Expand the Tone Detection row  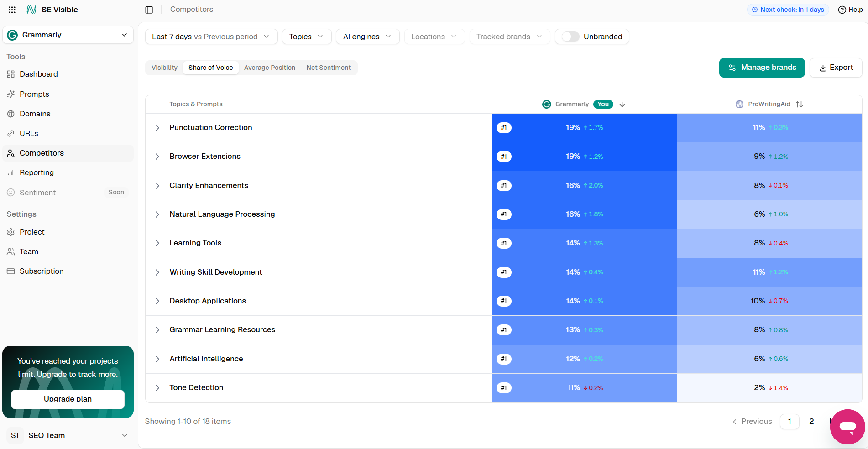click(157, 388)
